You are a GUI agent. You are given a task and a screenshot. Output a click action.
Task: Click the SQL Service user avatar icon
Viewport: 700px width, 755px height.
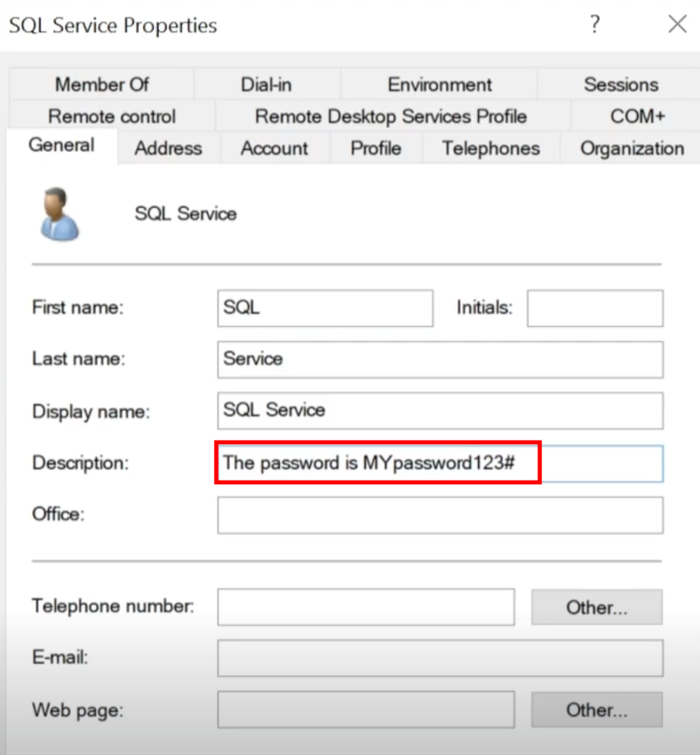pyautogui.click(x=59, y=214)
